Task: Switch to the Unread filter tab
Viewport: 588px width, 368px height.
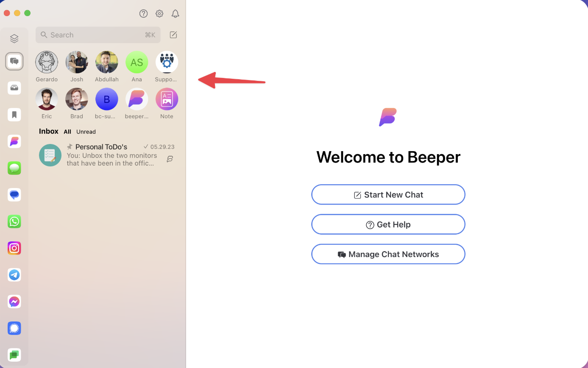Action: pyautogui.click(x=86, y=132)
